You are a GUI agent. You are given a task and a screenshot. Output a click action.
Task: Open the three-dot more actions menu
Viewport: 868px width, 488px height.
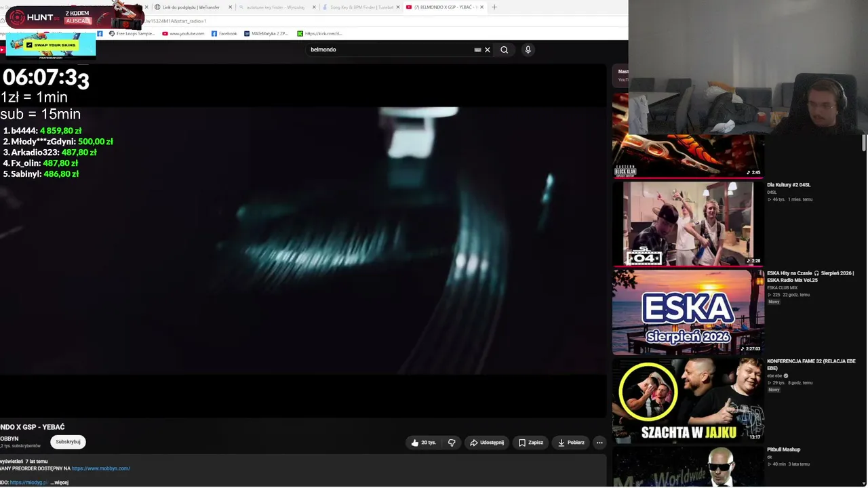(x=599, y=443)
